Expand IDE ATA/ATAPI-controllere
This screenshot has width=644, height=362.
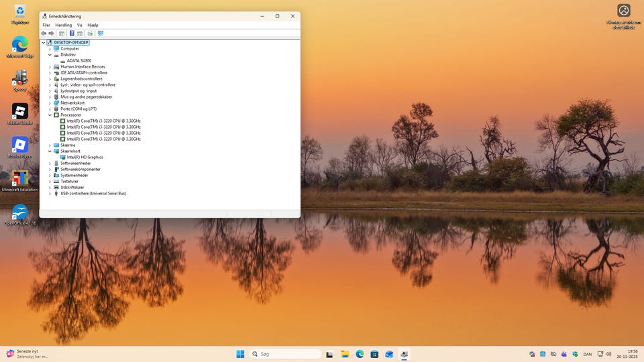[50, 72]
